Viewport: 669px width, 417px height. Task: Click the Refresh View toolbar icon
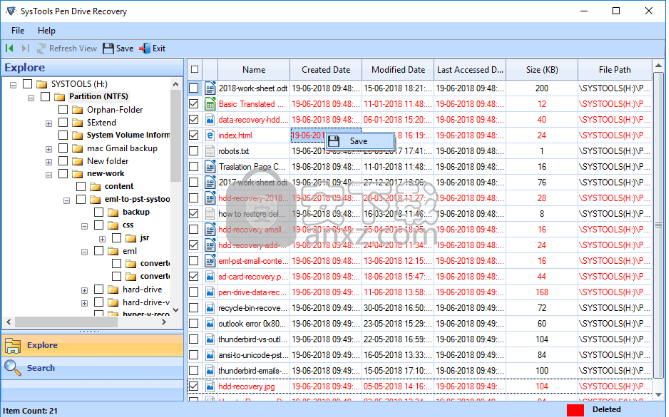41,48
